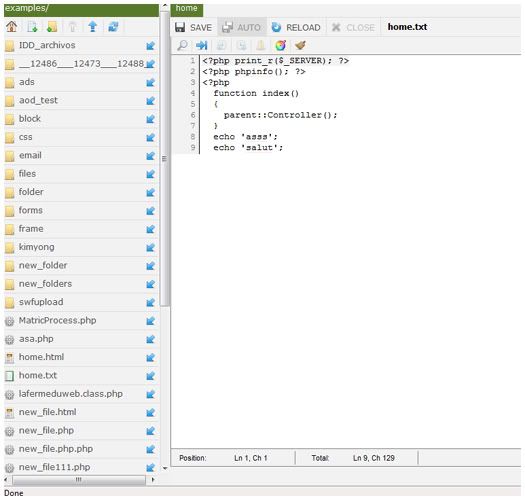
Task: Open the syntax highlight color wheel
Action: (x=281, y=45)
